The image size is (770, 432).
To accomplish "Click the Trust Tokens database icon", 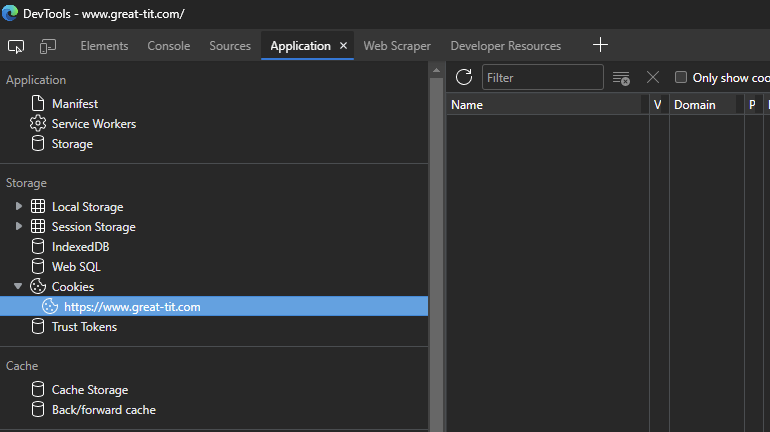I will click(38, 326).
